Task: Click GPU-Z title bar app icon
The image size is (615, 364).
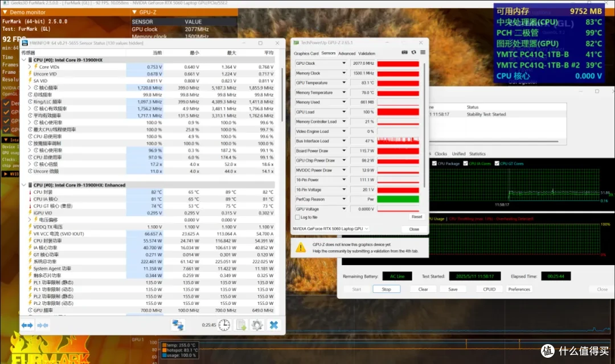Action: [x=296, y=42]
